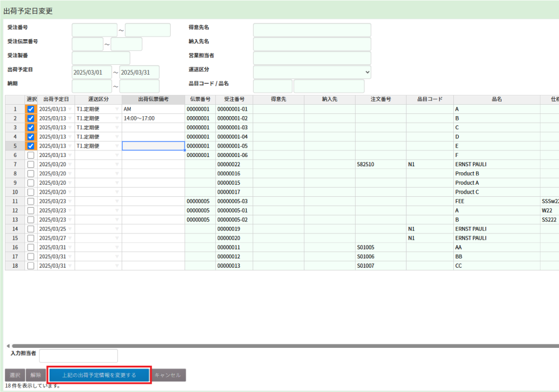Uncheck the selection checkbox in row 4
Screen dimensions: 559x392
coord(31,137)
